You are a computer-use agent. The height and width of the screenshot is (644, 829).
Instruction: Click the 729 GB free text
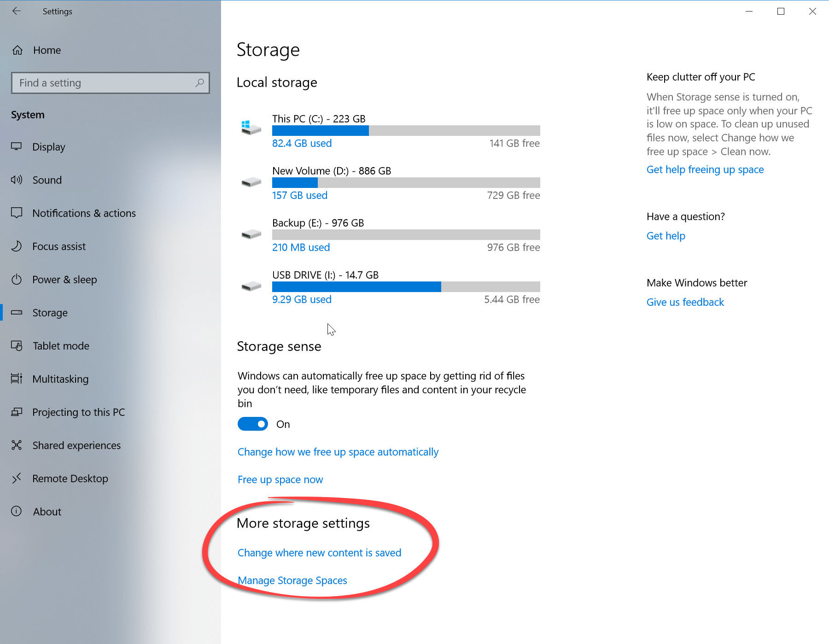pos(514,195)
